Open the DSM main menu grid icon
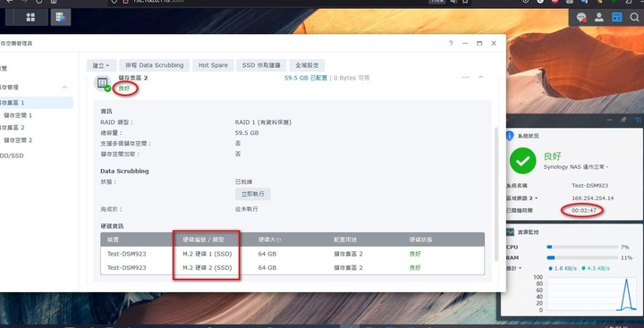The image size is (644, 328). (x=30, y=17)
